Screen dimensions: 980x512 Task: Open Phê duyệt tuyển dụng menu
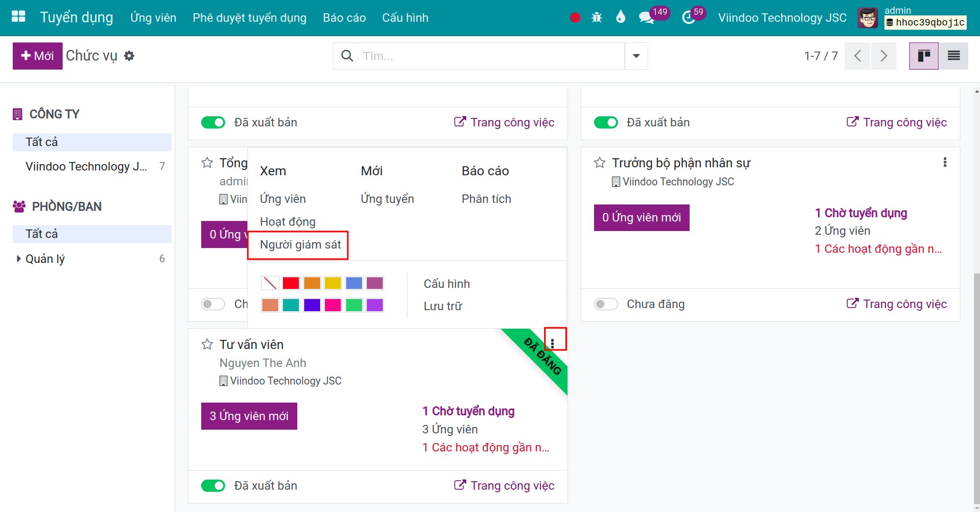(x=250, y=18)
